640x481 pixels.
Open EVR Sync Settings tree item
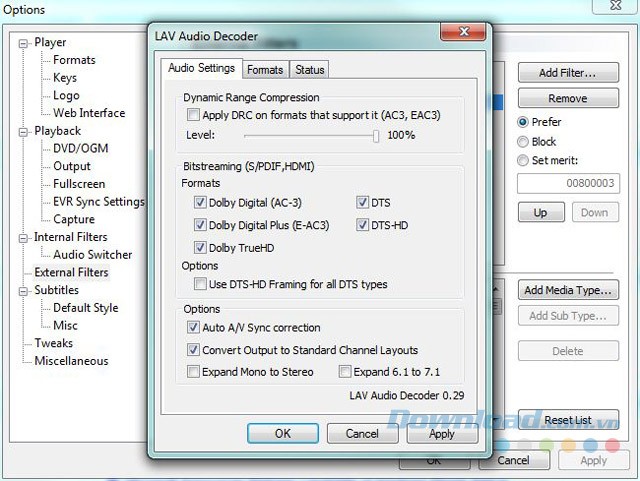point(98,202)
